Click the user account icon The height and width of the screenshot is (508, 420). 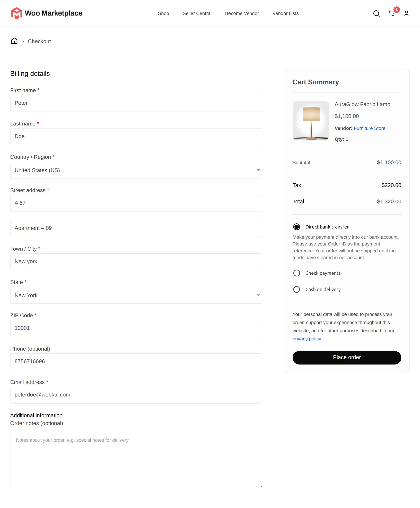point(406,13)
